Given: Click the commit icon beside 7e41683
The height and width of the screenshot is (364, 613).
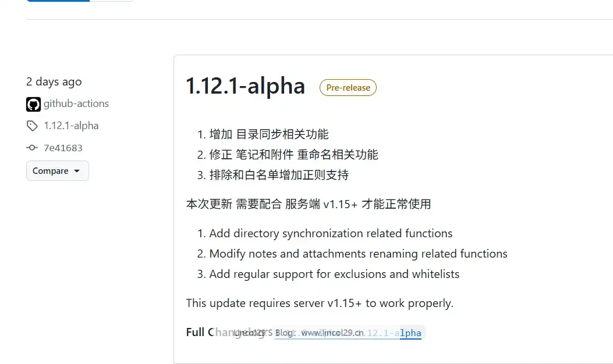Looking at the screenshot, I should [32, 148].
